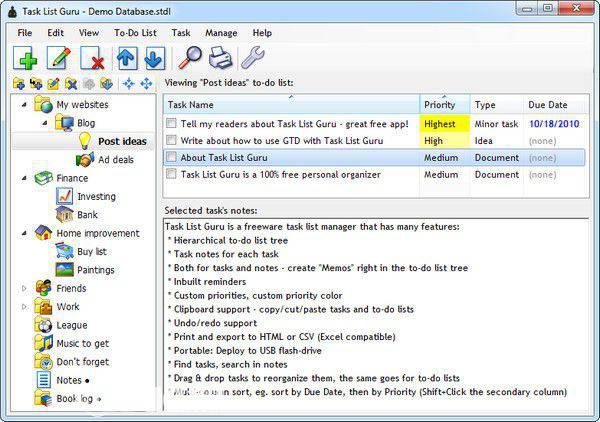
Task: Click the greyed move list up icon
Action: [x=89, y=83]
